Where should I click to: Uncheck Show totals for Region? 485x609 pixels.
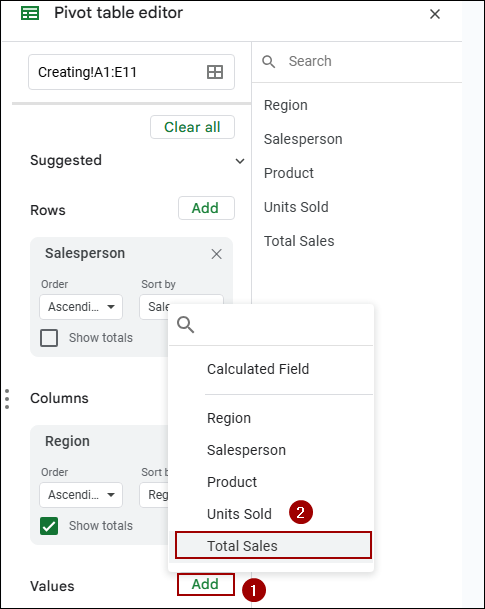[x=49, y=526]
